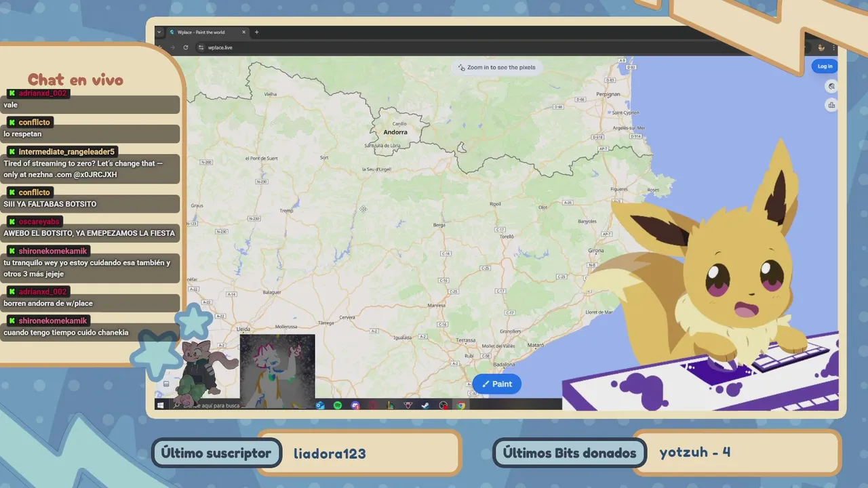Open the Windows Start menu
The image size is (868, 488).
coord(160,405)
